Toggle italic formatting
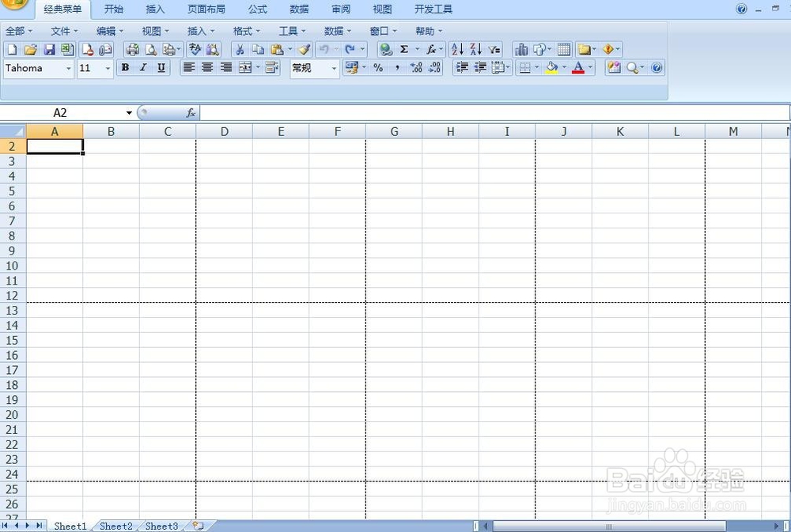Viewport: 791px width, 532px height. point(143,67)
